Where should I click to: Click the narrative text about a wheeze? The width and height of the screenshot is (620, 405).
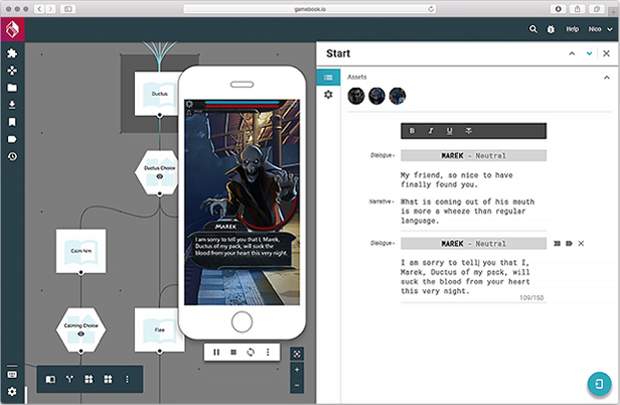tap(467, 211)
